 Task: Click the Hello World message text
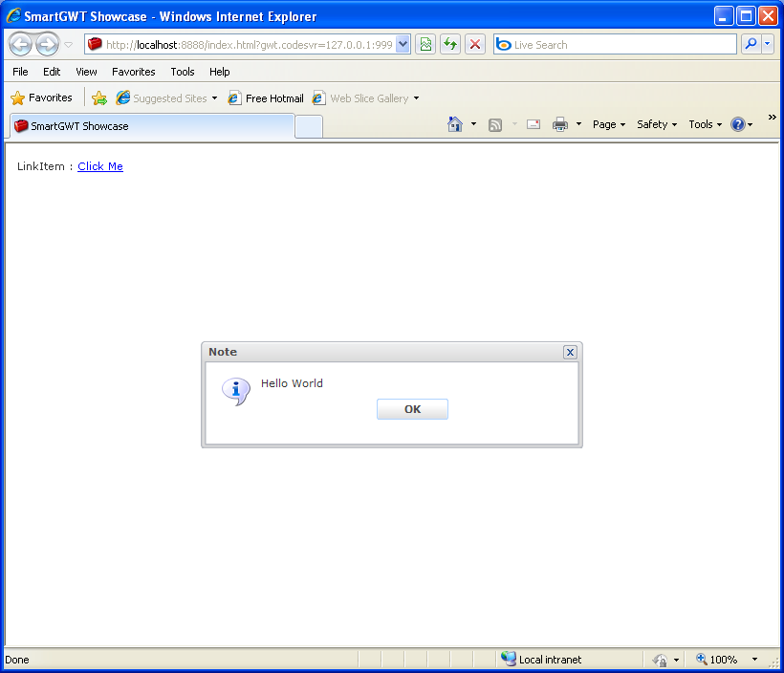click(292, 383)
